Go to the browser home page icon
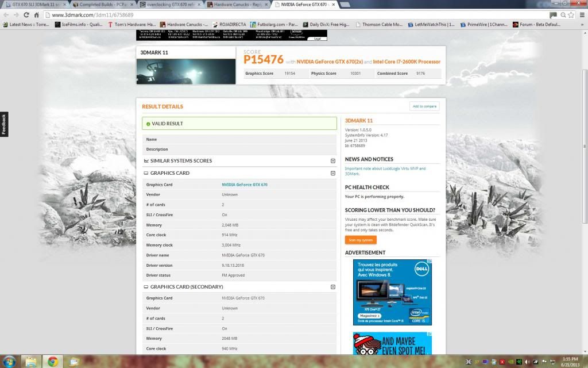This screenshot has width=588, height=368. (x=36, y=15)
